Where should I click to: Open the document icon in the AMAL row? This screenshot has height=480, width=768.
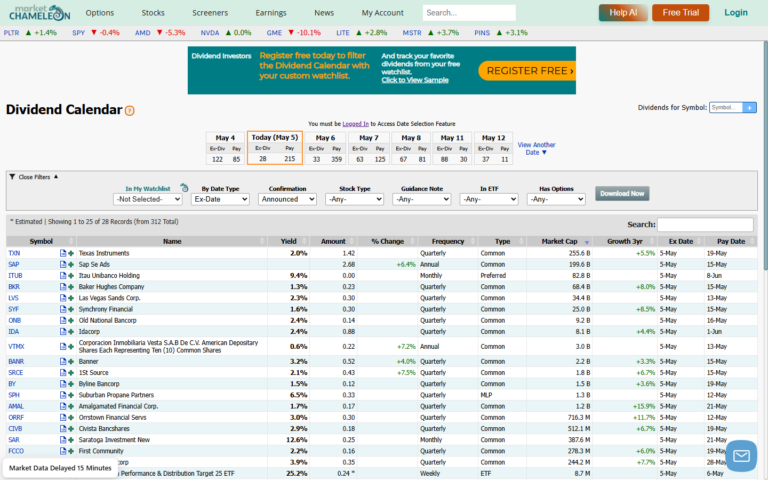(x=63, y=407)
